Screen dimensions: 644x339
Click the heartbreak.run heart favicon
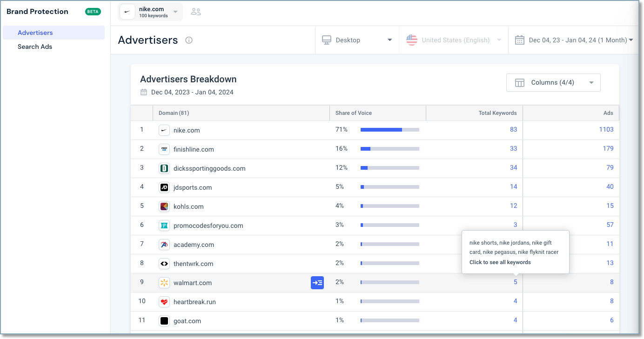164,302
